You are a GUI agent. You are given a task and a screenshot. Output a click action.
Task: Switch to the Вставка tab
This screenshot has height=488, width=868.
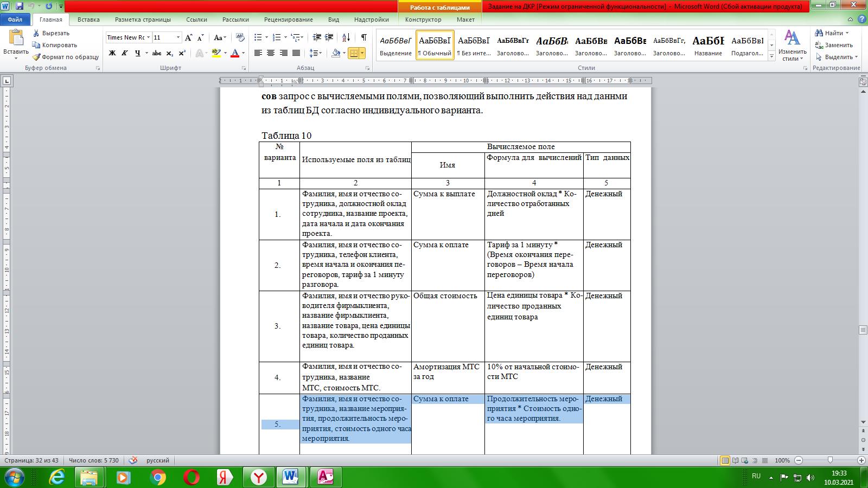tap(88, 20)
